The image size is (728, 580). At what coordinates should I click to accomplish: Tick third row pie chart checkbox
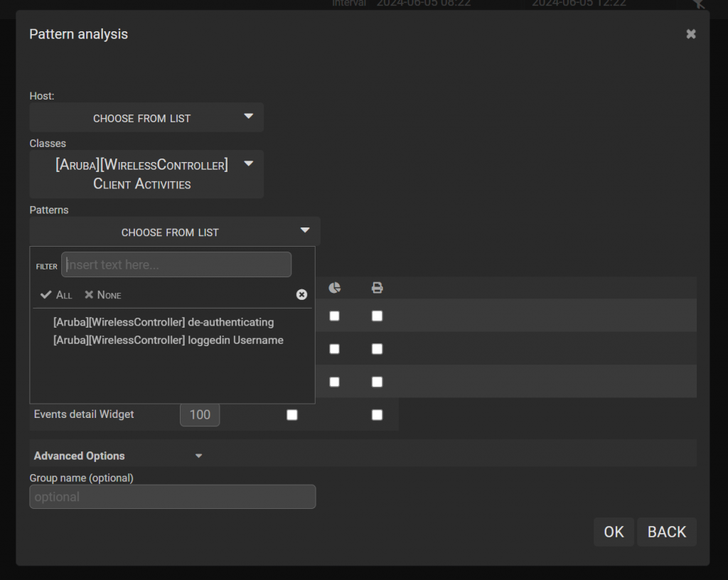pos(334,382)
